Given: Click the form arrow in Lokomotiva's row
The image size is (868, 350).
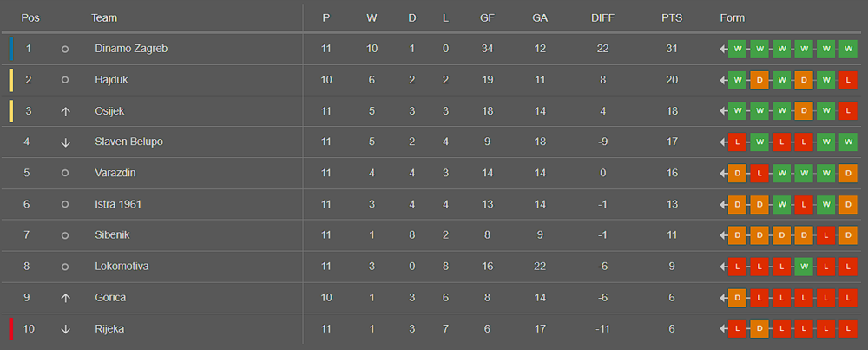Looking at the screenshot, I should [723, 267].
